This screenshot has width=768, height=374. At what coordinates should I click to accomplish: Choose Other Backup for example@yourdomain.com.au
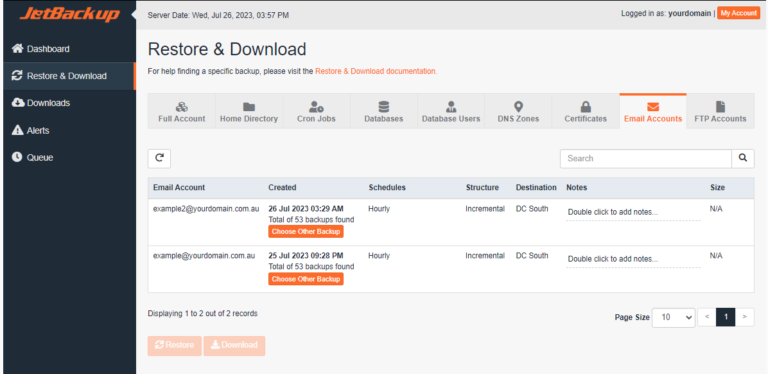(x=306, y=279)
